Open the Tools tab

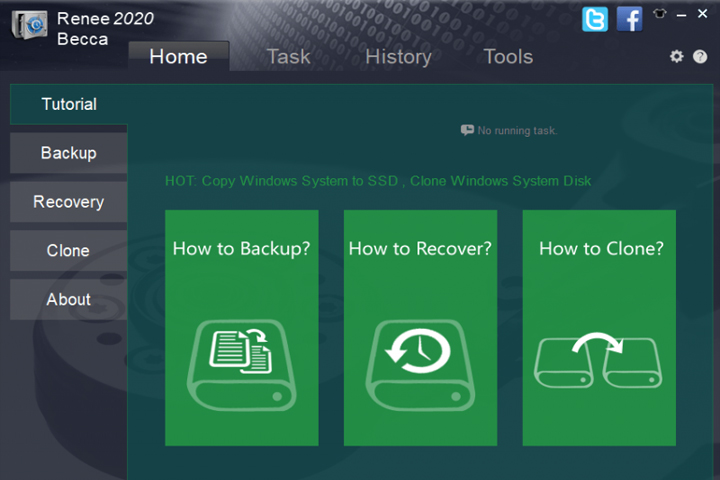(x=508, y=57)
